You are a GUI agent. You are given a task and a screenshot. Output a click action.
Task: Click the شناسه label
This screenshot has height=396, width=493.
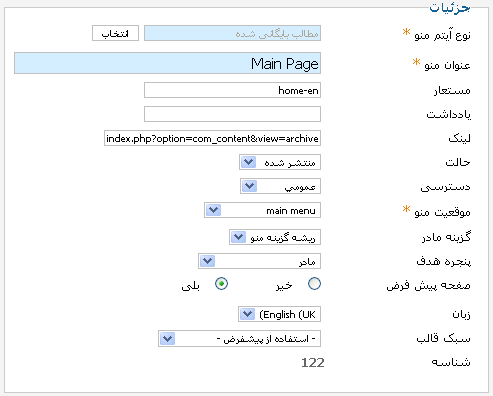(451, 362)
